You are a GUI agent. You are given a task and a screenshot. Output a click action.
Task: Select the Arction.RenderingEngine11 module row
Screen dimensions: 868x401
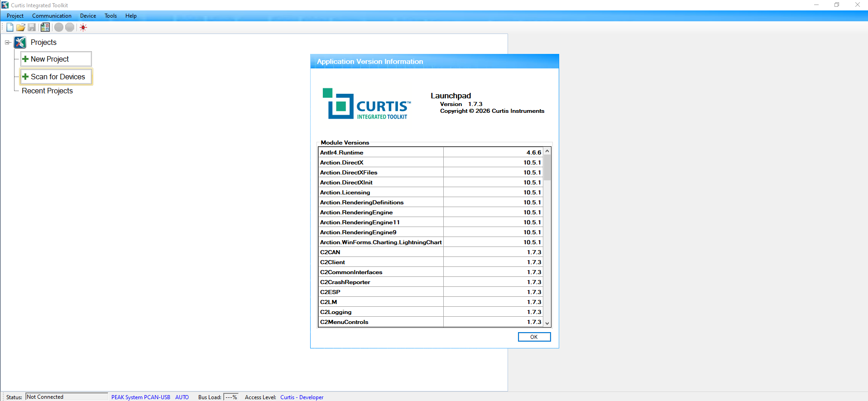click(x=431, y=222)
